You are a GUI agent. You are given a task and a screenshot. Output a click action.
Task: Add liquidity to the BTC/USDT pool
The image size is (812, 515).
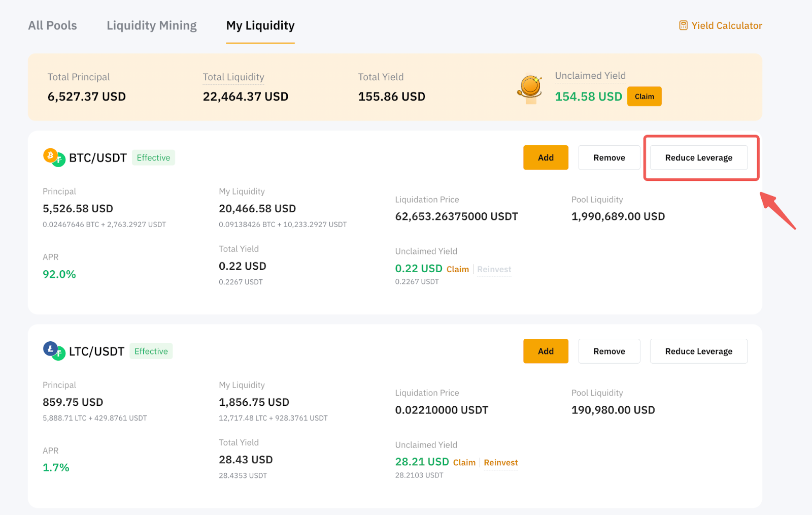click(546, 157)
